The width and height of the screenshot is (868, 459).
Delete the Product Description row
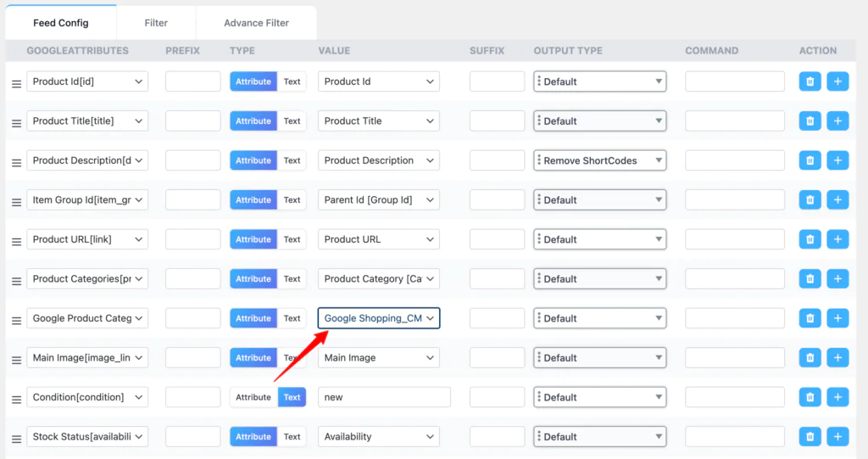pyautogui.click(x=810, y=160)
